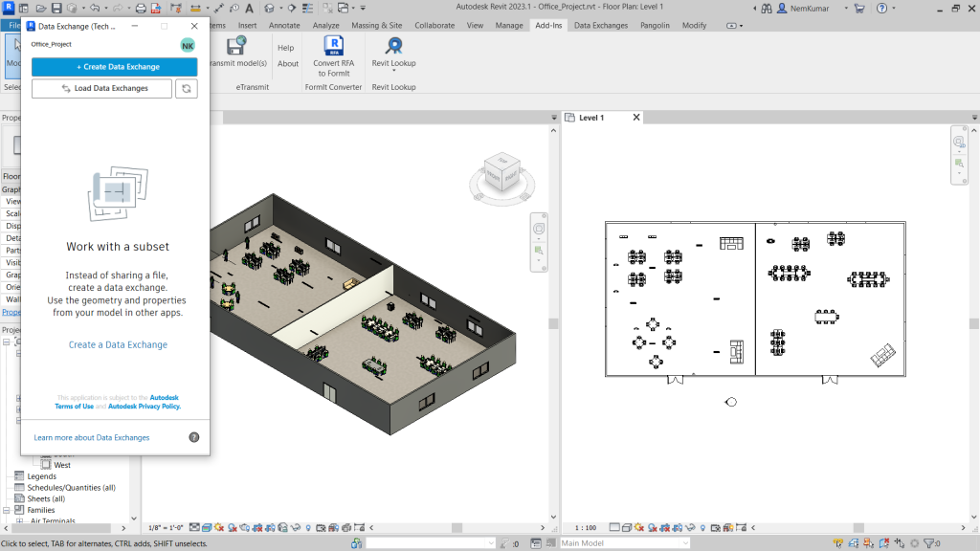Click the Create Data Exchange blue button
This screenshot has width=980, height=551.
click(x=115, y=67)
